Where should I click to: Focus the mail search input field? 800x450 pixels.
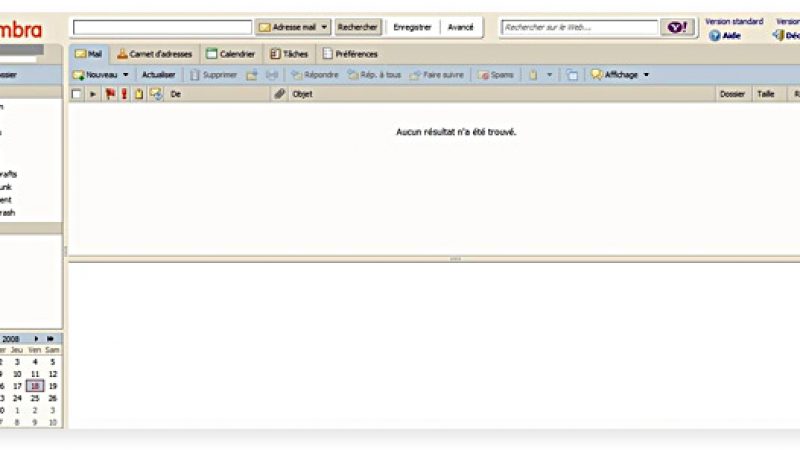tap(162, 27)
